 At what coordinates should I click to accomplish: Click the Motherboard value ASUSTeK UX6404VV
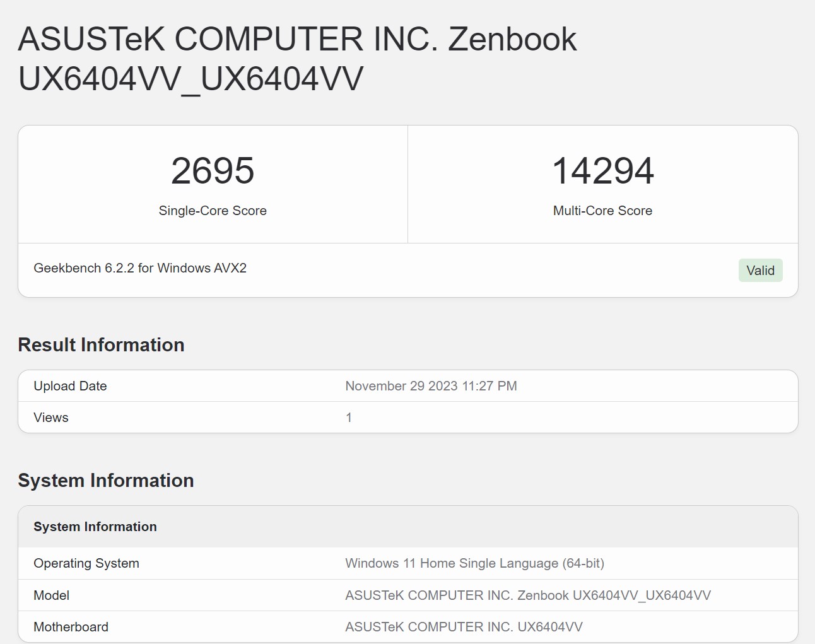(x=464, y=627)
